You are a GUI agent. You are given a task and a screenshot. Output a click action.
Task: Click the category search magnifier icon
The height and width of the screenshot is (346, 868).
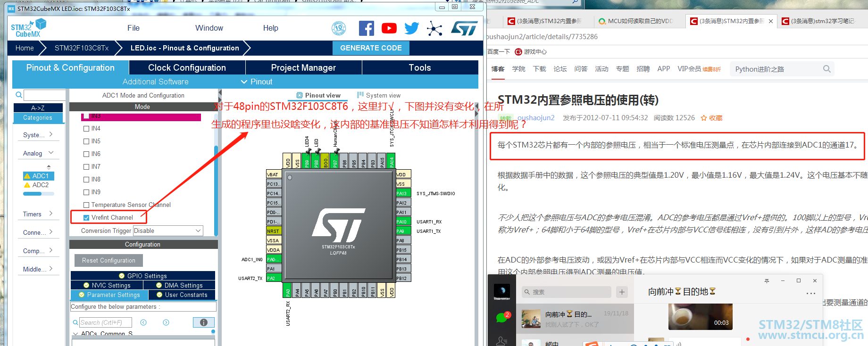[x=19, y=95]
